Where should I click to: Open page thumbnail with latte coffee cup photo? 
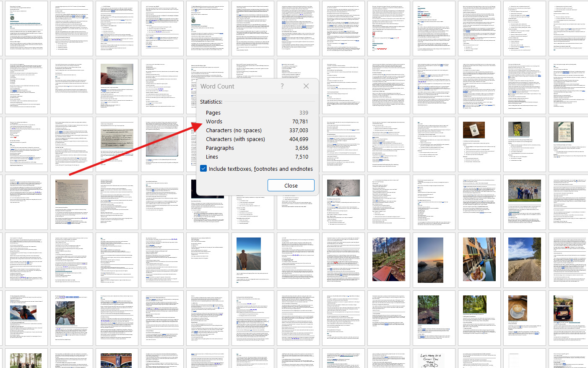[x=524, y=318]
